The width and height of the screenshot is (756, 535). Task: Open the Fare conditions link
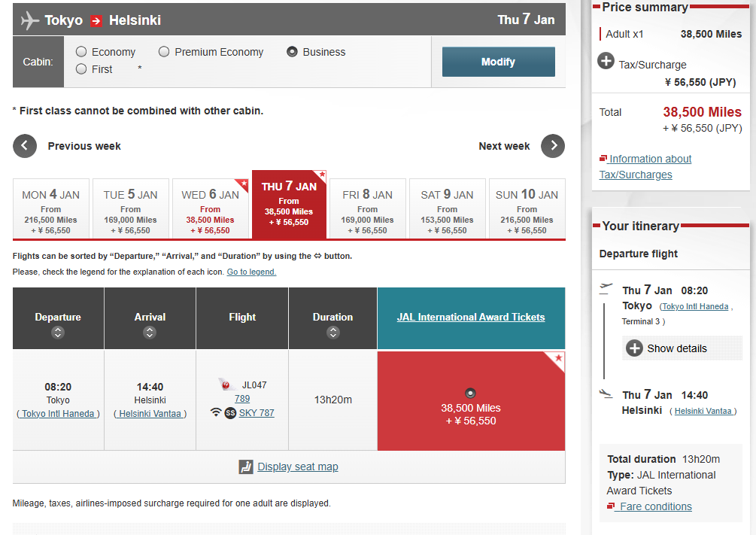click(x=656, y=506)
